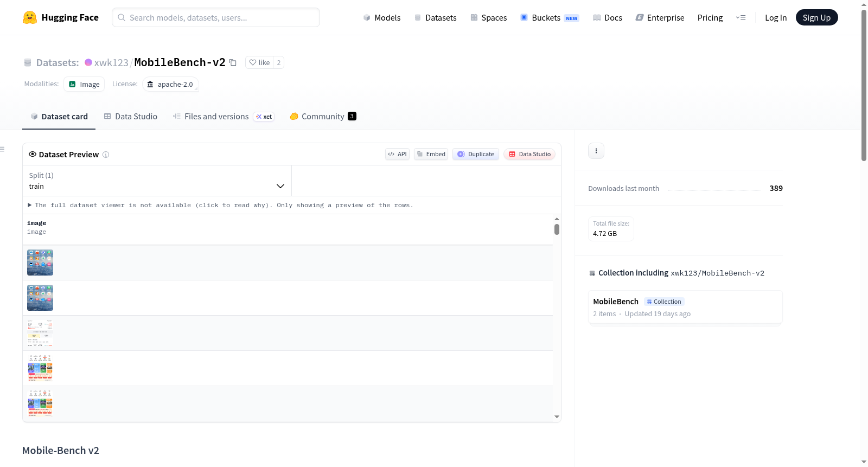Open the like count of 2

[279, 62]
